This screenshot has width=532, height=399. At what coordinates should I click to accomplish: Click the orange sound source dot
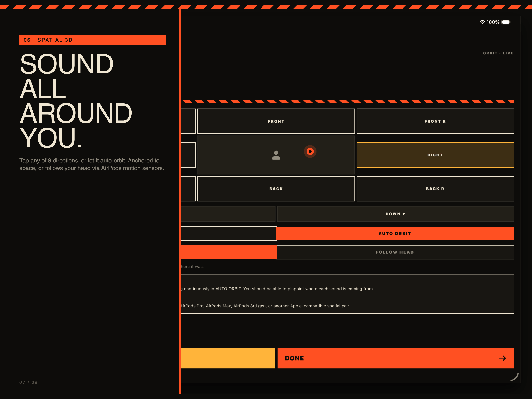tap(310, 151)
